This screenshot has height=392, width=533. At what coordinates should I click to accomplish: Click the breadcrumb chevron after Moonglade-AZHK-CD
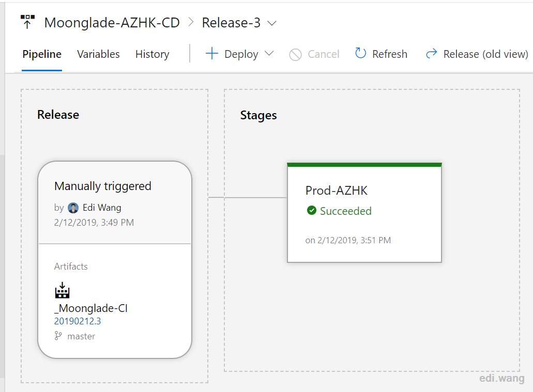coord(191,22)
